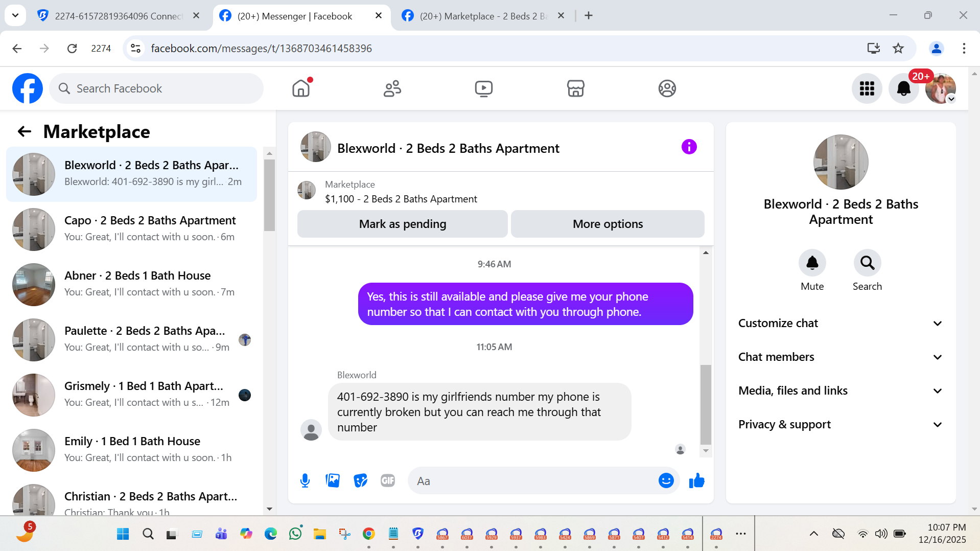The image size is (980, 551).
Task: Open the taskbar clock showing 10:07 PM
Action: [x=943, y=534]
